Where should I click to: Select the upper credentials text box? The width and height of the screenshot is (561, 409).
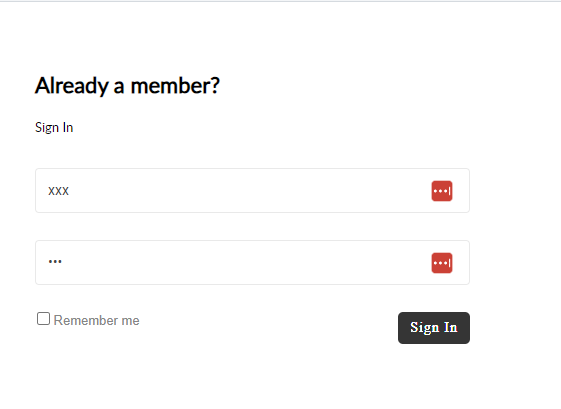click(252, 191)
